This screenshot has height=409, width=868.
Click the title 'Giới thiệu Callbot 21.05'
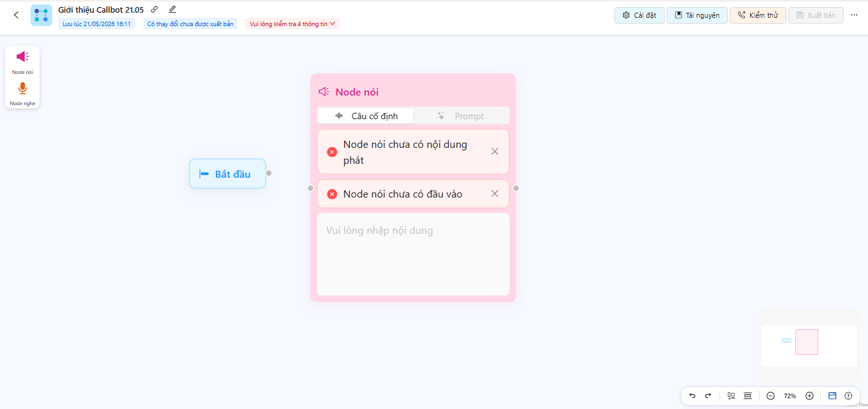coord(101,10)
